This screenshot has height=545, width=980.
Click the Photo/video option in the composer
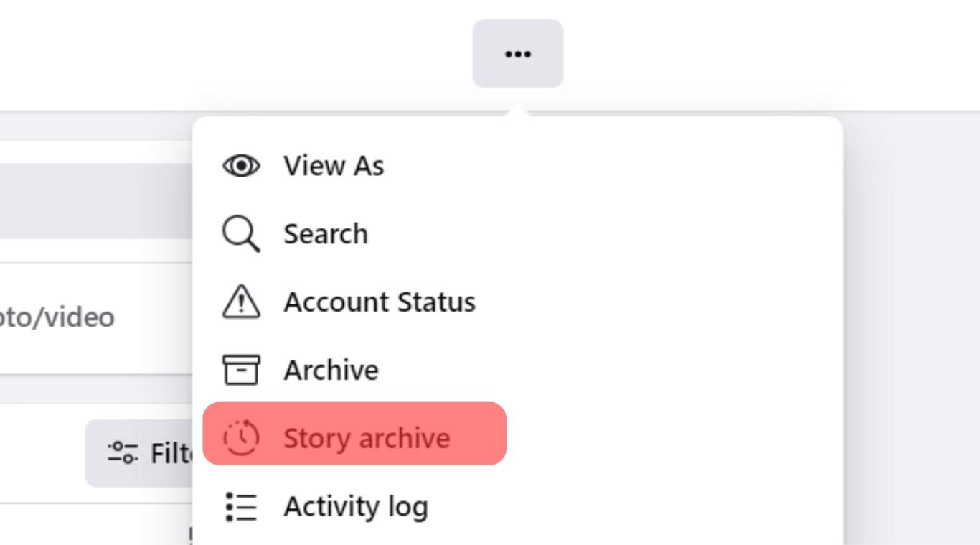(x=56, y=317)
